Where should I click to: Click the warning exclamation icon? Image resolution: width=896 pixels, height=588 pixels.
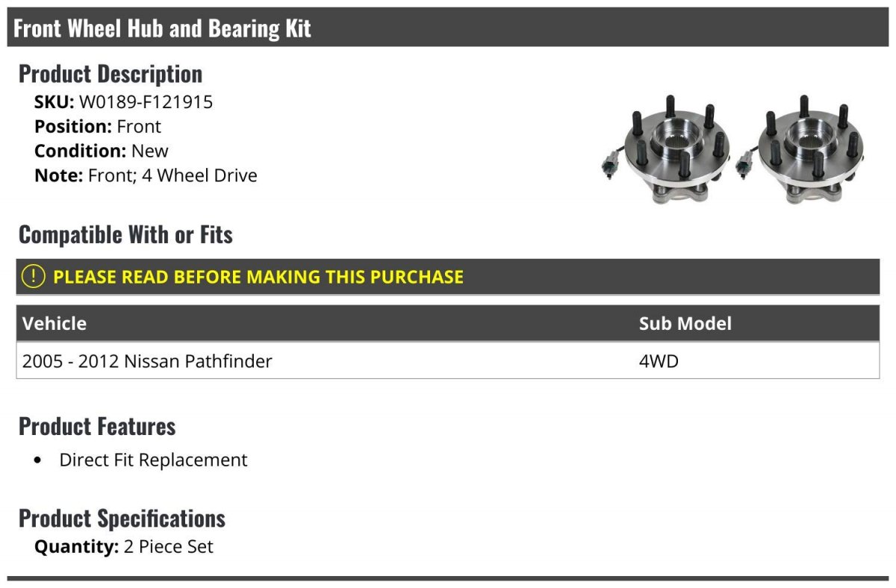click(34, 277)
